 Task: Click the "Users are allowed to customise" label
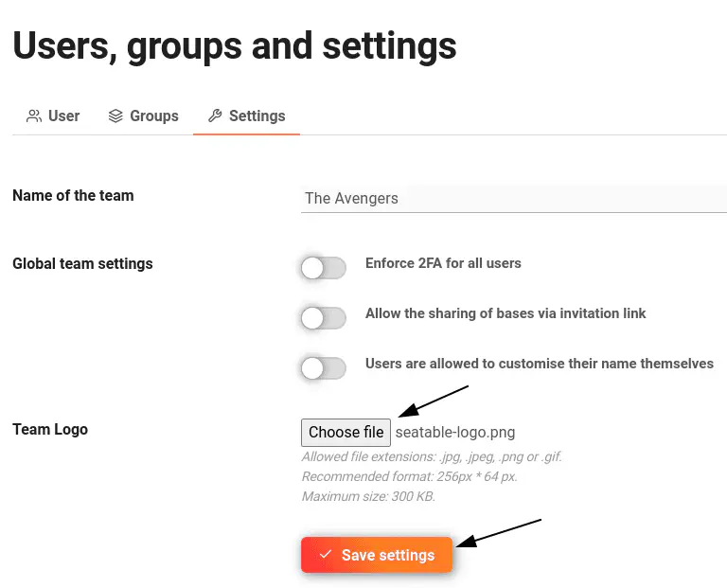coord(539,364)
